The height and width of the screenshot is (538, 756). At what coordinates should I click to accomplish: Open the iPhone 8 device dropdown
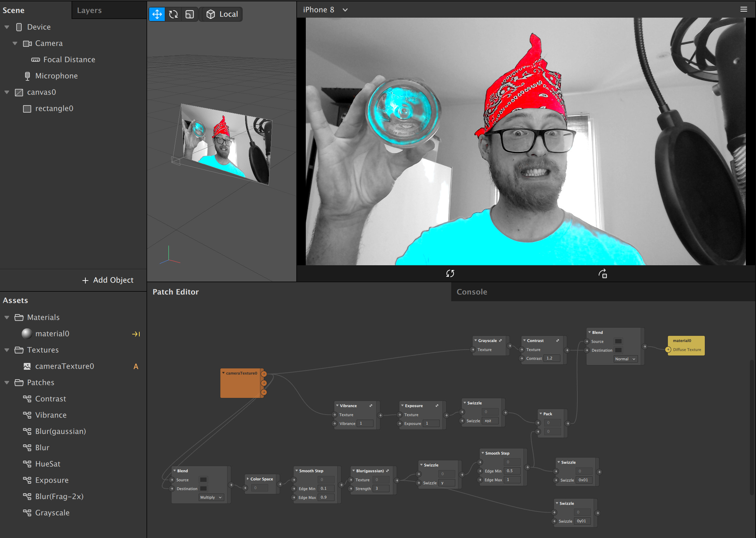pyautogui.click(x=345, y=10)
